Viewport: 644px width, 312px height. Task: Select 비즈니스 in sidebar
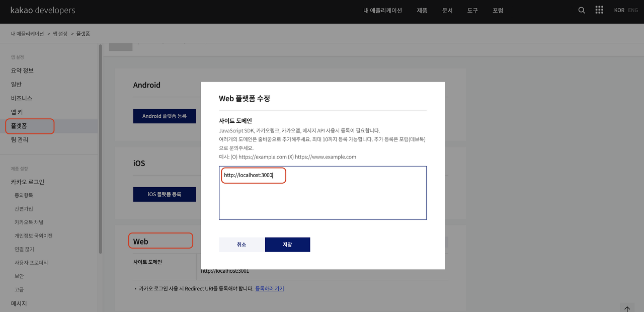(22, 98)
